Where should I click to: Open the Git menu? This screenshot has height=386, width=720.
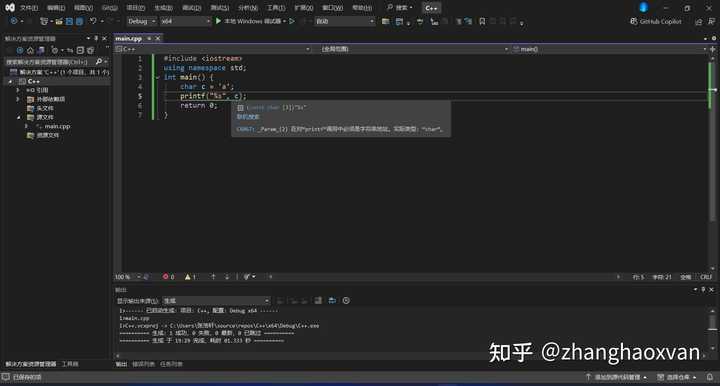point(109,8)
